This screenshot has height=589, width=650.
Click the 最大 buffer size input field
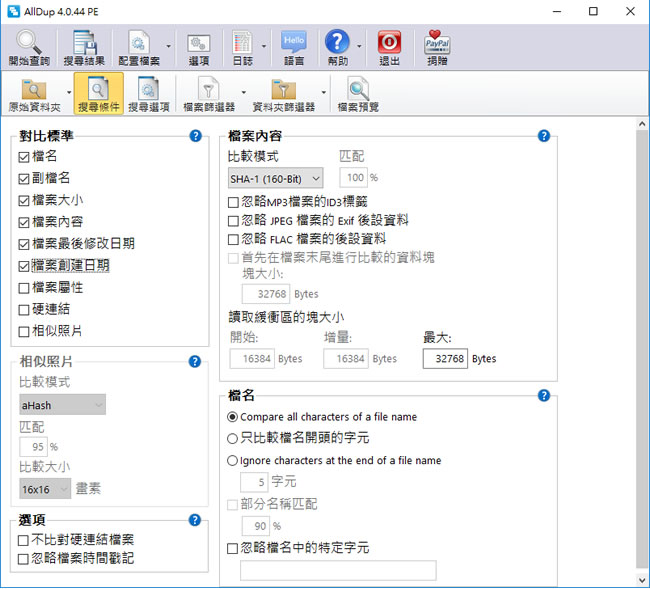[445, 359]
